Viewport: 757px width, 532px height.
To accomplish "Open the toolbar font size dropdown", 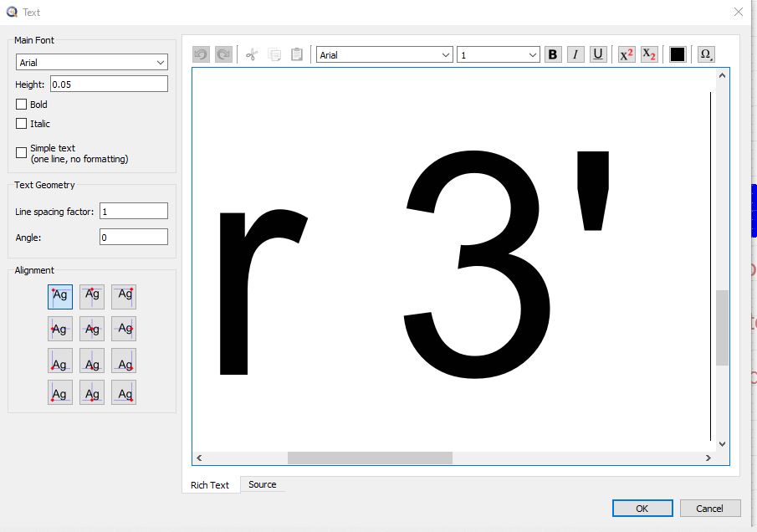I will [x=498, y=55].
